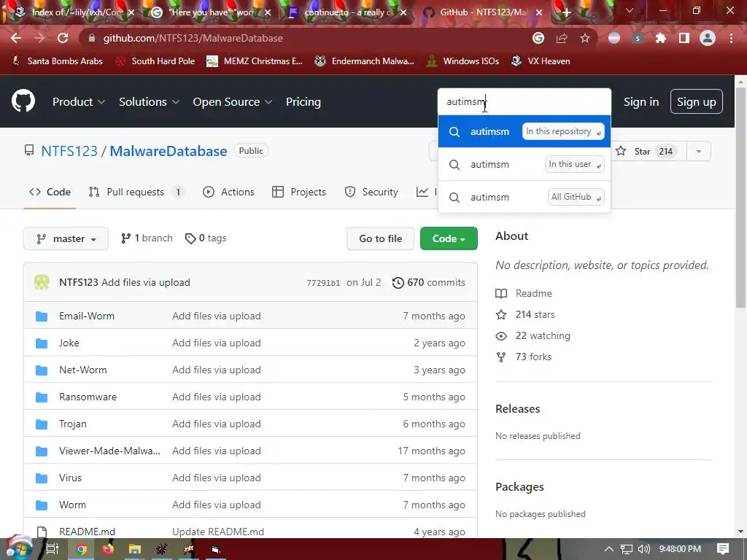
Task: Select the Code tab
Action: tap(50, 192)
